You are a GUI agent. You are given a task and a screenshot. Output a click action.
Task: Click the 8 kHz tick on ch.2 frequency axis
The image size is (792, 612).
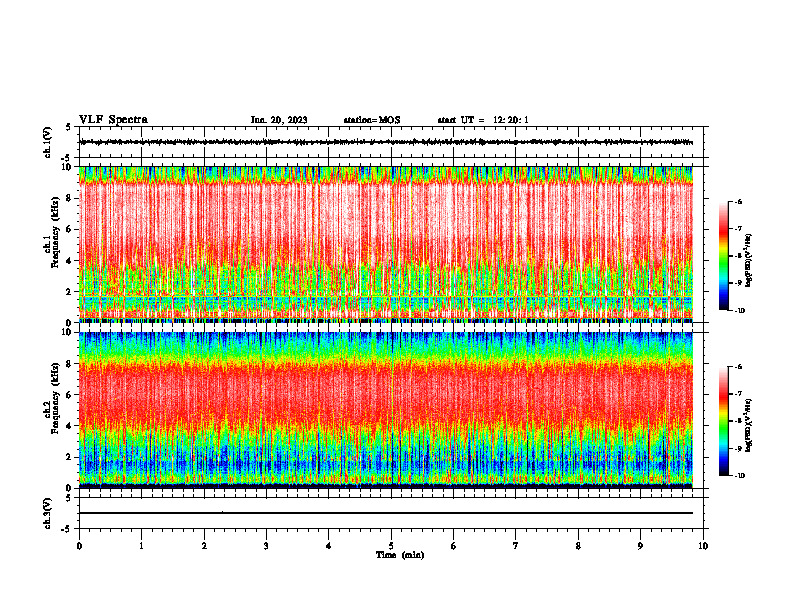click(x=71, y=364)
